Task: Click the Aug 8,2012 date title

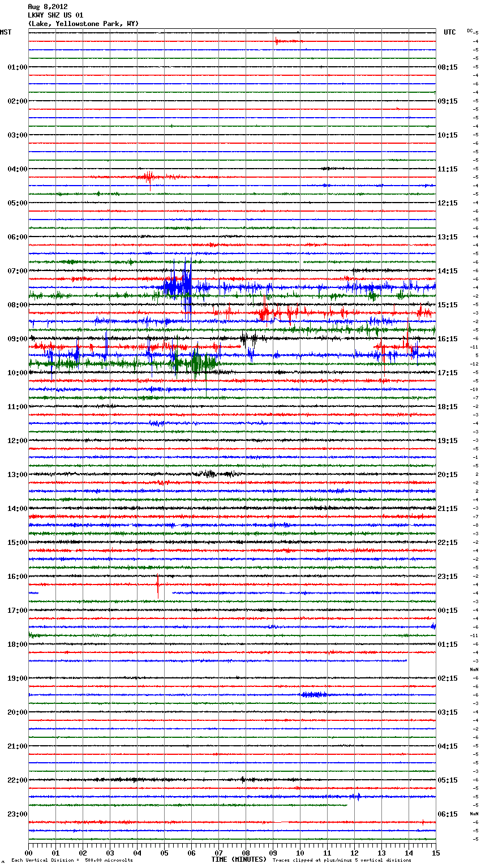Action: [x=48, y=7]
